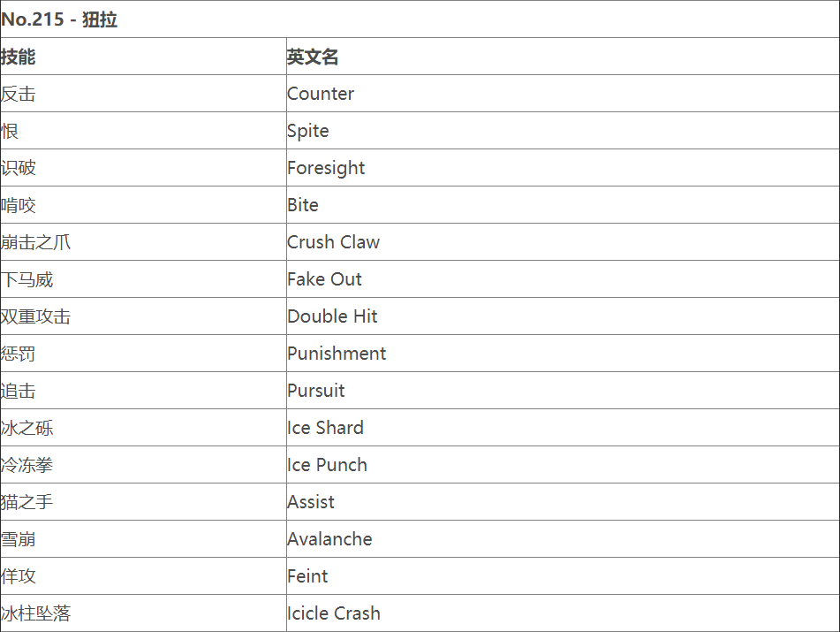Click the 'Counter' cell
The width and height of the screenshot is (840, 632).
pos(321,94)
